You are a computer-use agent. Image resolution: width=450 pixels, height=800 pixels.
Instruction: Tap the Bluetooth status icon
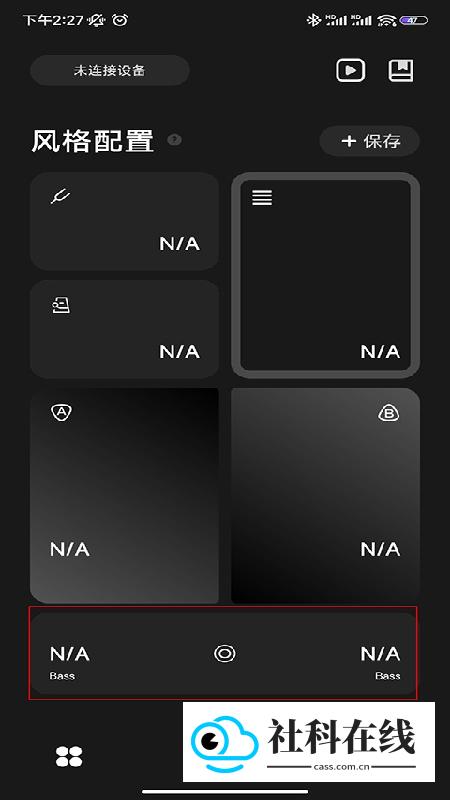click(312, 20)
